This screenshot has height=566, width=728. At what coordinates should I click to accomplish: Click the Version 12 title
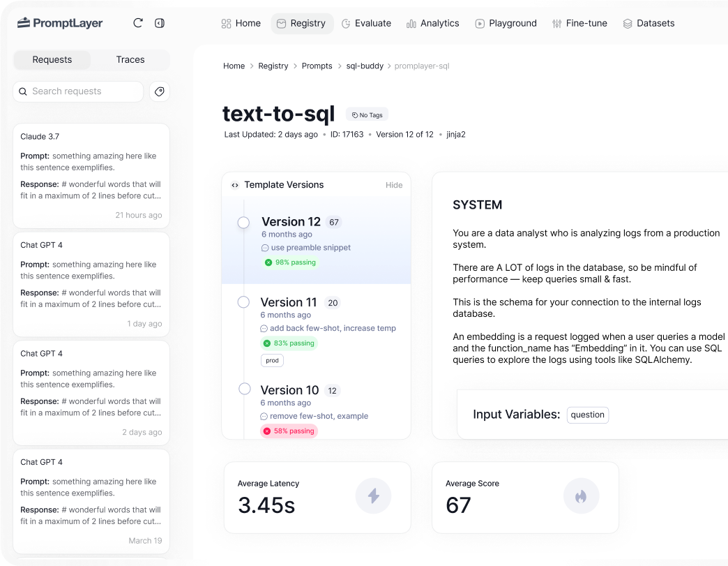(291, 222)
